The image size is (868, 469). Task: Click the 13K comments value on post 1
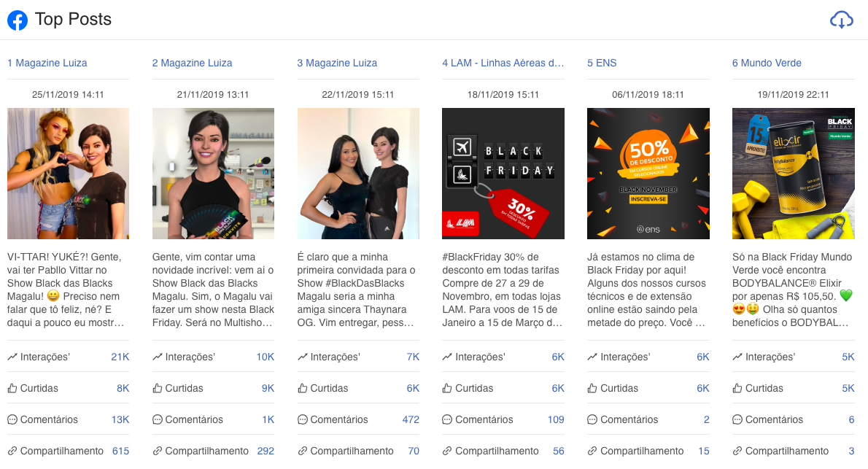pos(120,419)
